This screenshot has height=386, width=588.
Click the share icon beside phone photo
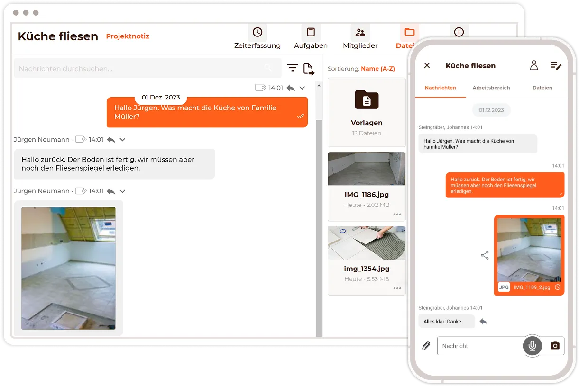[485, 255]
